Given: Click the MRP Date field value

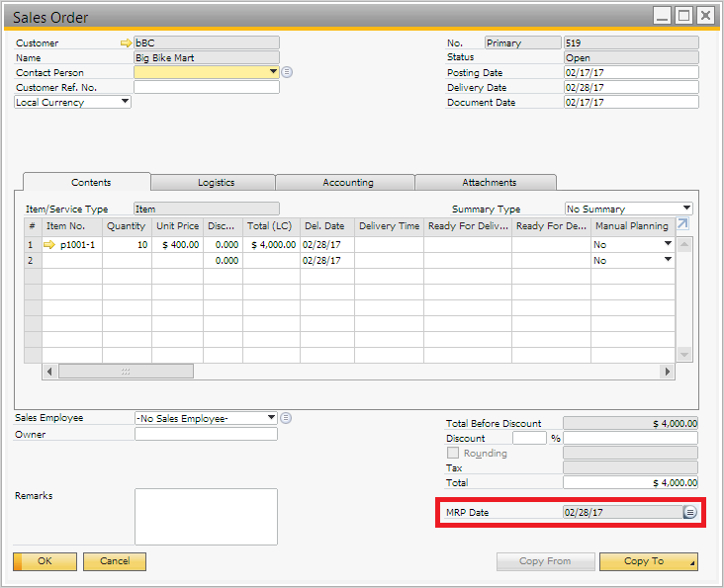Looking at the screenshot, I should tap(623, 512).
